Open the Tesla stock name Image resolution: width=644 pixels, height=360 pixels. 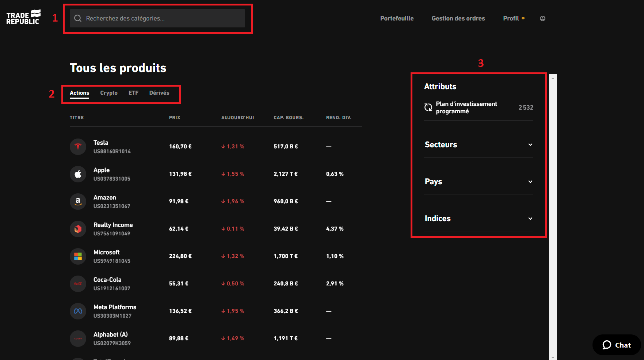click(101, 143)
